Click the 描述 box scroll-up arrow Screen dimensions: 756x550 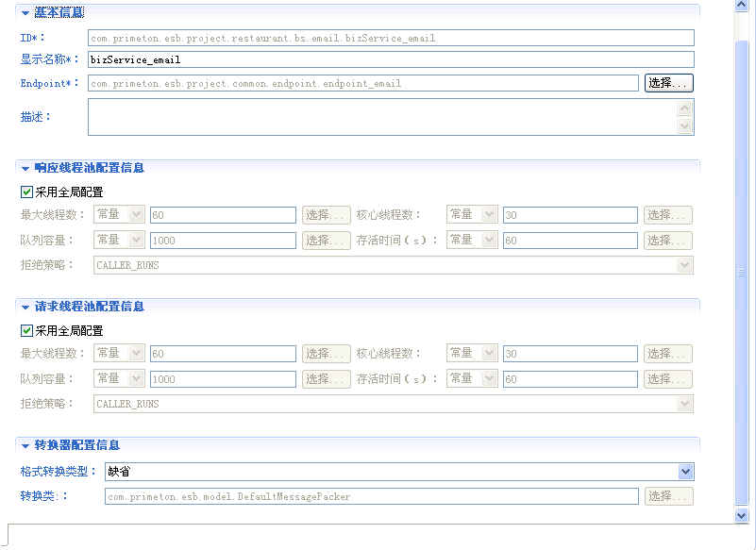point(685,108)
